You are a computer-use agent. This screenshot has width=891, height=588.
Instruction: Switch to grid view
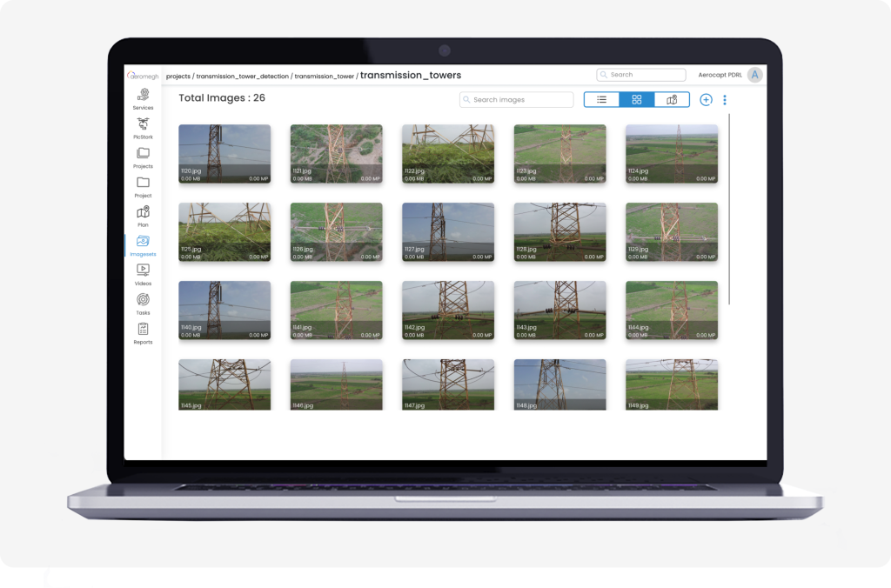coord(637,100)
